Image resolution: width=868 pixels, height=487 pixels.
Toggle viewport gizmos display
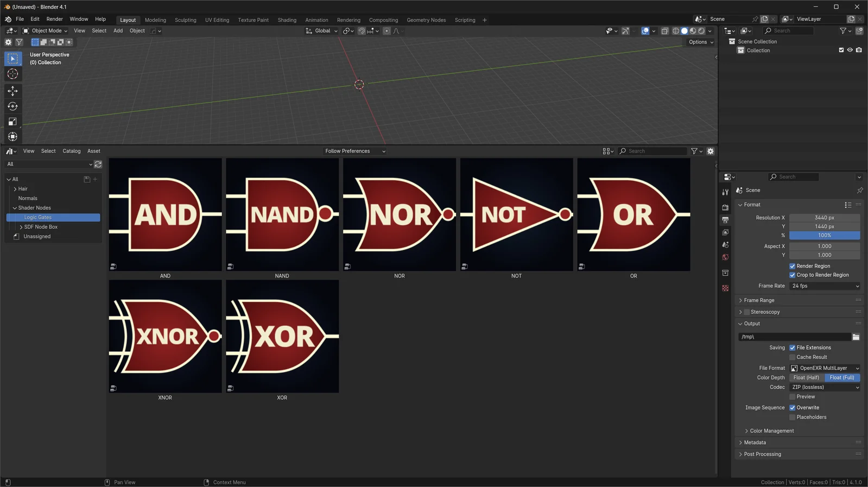coord(625,31)
